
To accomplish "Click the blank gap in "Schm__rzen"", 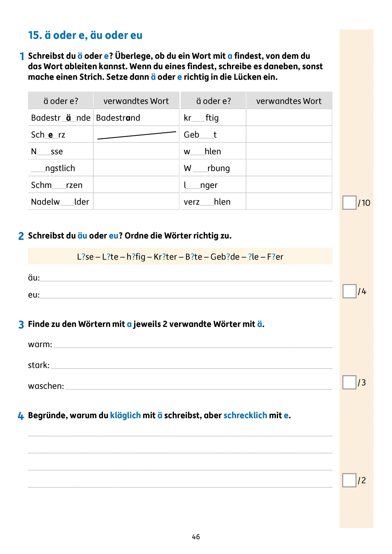I will (x=59, y=185).
